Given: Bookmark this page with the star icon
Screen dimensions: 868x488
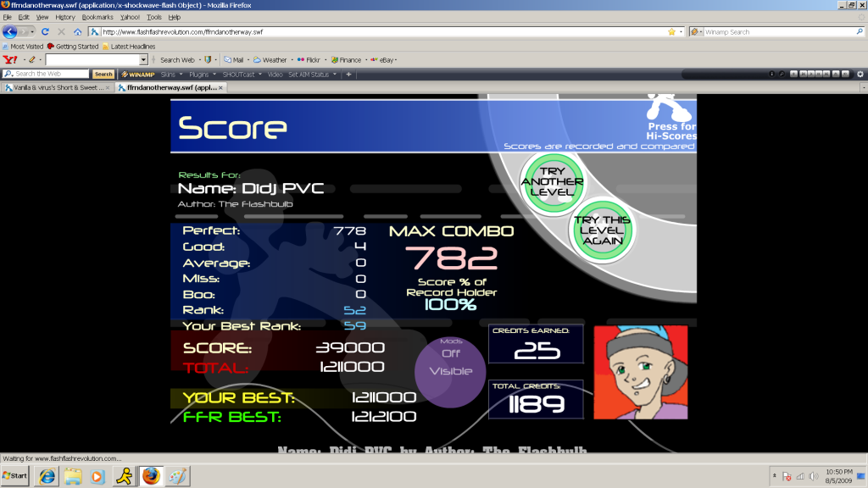Looking at the screenshot, I should [x=671, y=32].
